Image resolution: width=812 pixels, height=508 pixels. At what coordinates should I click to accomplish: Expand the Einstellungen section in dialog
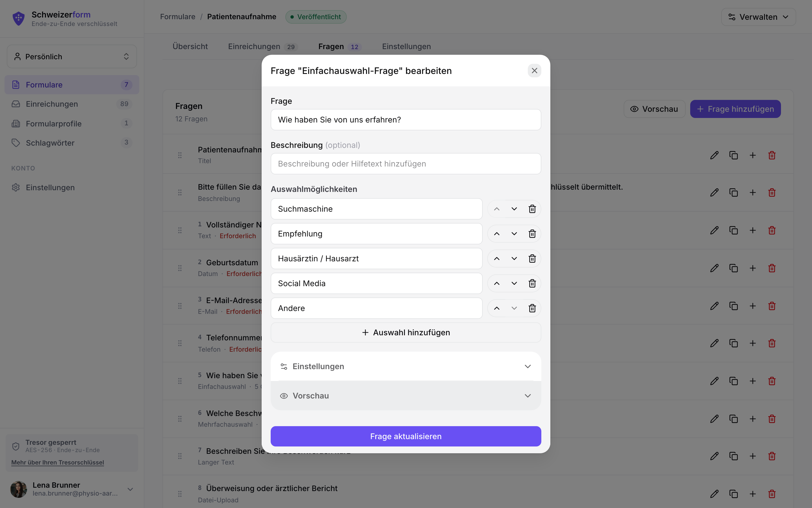(x=406, y=366)
